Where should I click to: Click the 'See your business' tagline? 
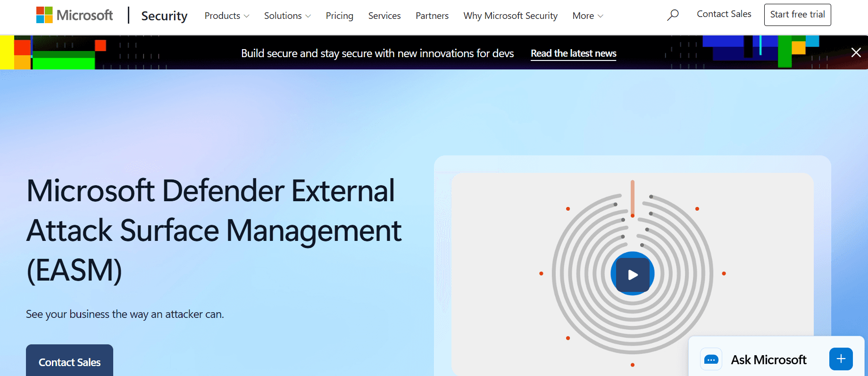pos(125,314)
